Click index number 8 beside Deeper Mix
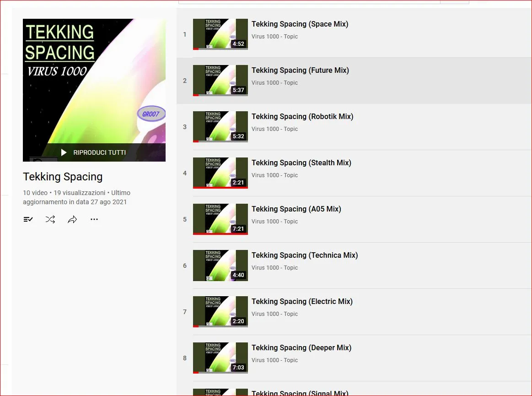This screenshot has height=396, width=532. click(184, 358)
